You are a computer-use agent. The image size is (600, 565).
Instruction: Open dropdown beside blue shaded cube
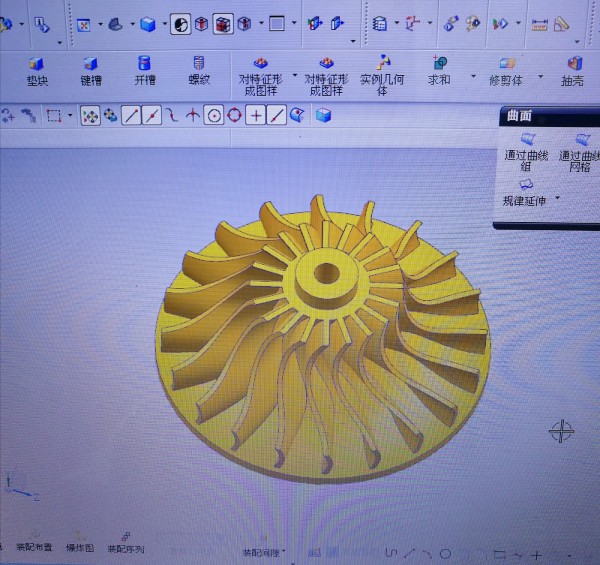[x=165, y=24]
